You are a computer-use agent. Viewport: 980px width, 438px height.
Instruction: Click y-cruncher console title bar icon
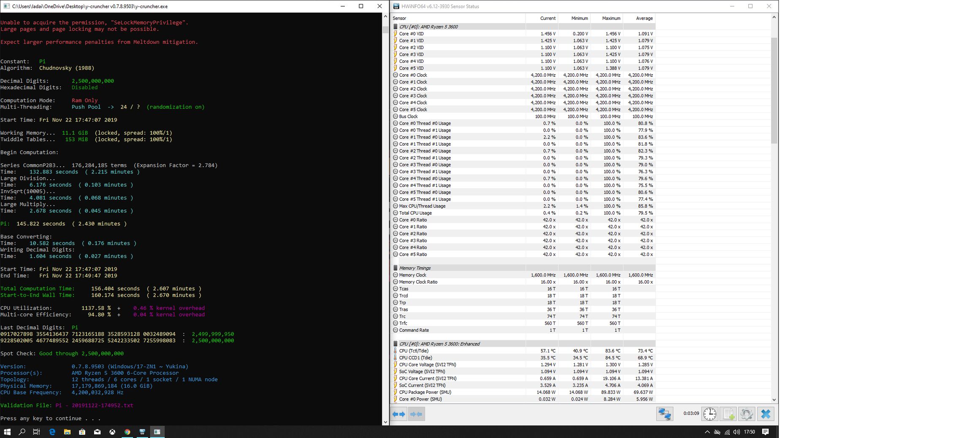pos(6,6)
